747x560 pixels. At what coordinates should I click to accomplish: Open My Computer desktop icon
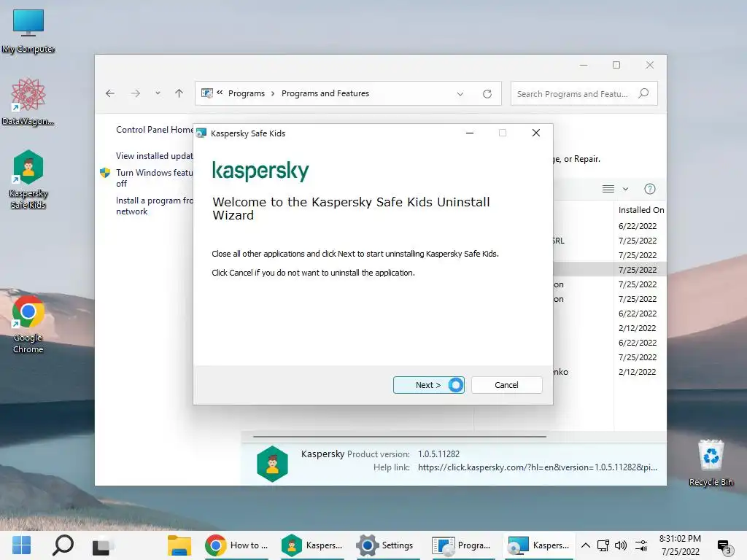click(28, 31)
